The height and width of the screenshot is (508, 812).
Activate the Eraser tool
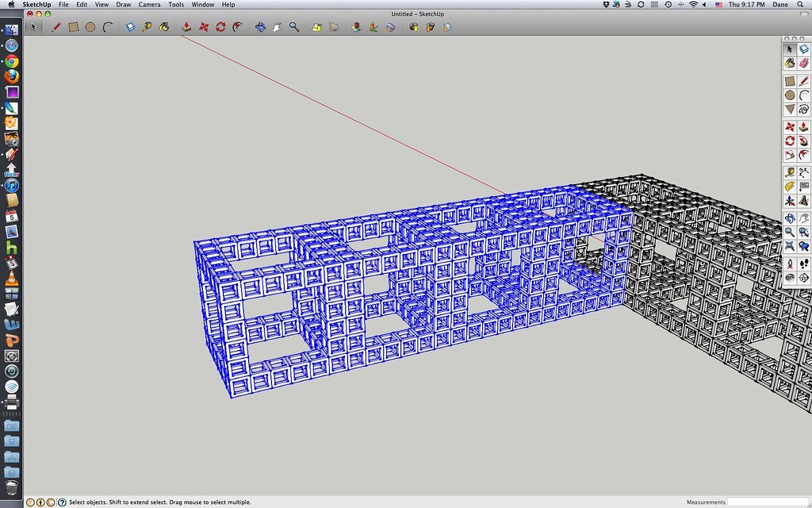(130, 26)
